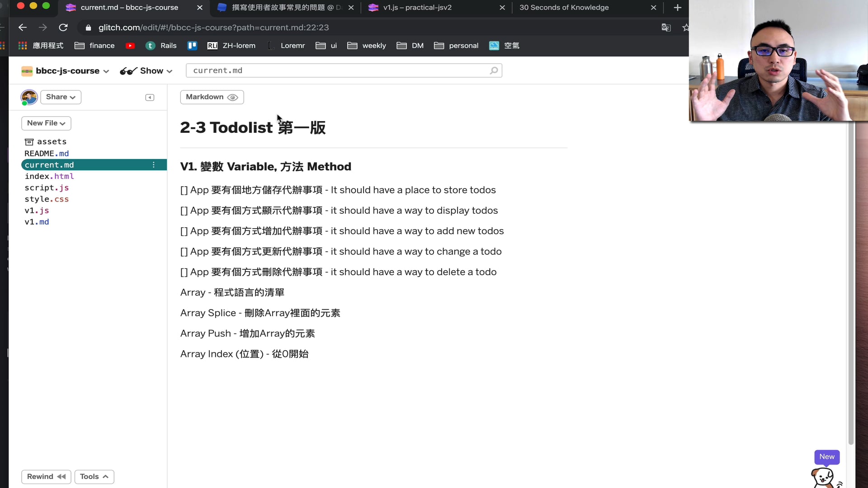Click the Glitch mascot help icon
The width and height of the screenshot is (868, 488).
[824, 477]
